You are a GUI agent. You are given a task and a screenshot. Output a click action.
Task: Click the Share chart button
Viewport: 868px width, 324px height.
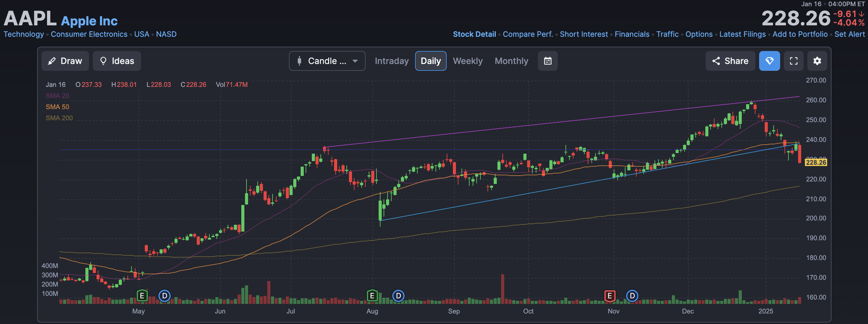(x=730, y=61)
